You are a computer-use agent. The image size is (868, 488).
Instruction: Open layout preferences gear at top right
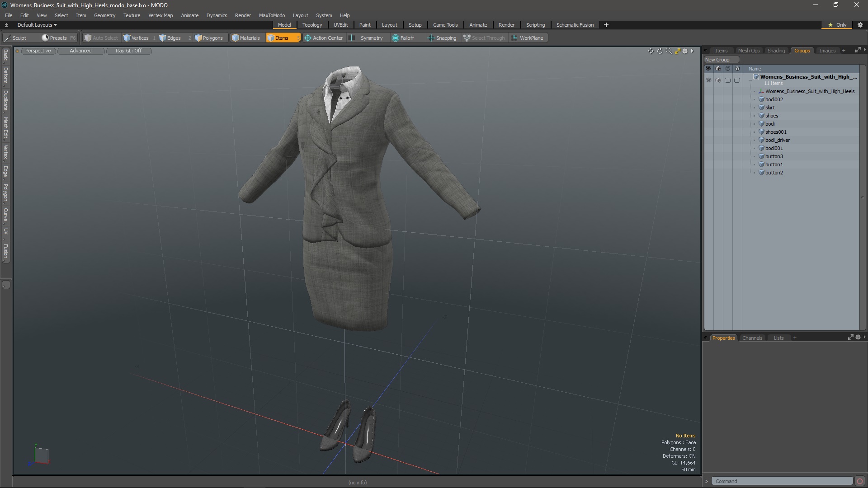pyautogui.click(x=860, y=25)
